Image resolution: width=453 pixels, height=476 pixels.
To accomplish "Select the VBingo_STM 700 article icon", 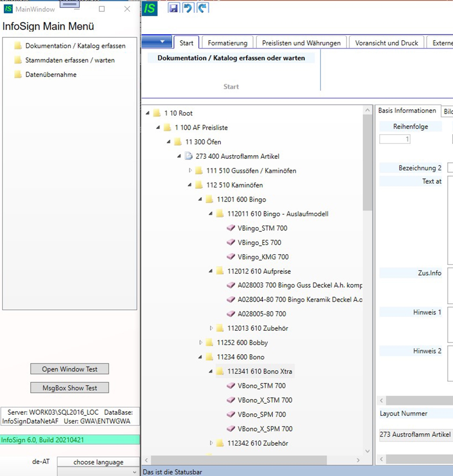I will pyautogui.click(x=231, y=228).
